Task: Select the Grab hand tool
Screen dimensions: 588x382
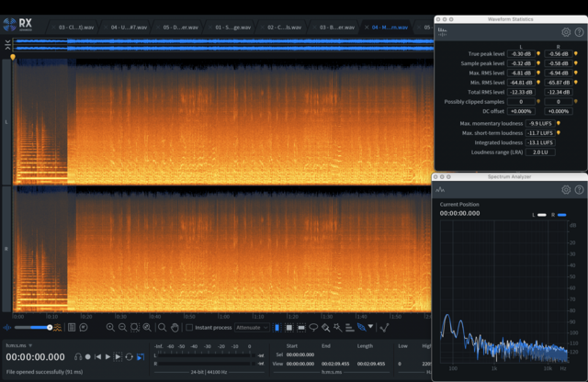Action: [x=175, y=327]
